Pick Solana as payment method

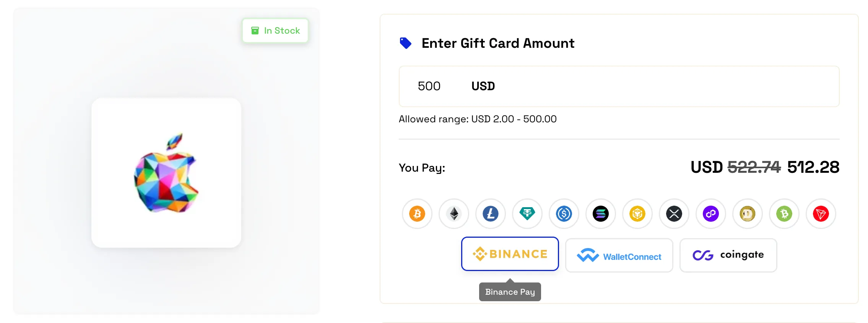coord(600,214)
